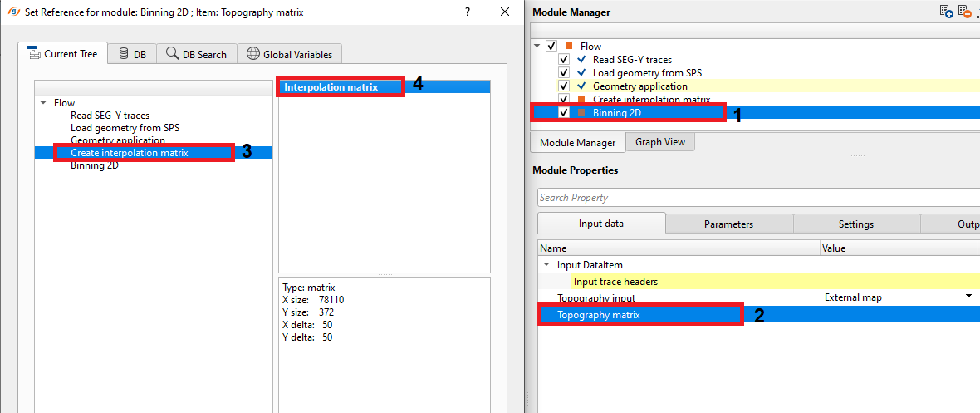Click the add module icon in Module Manager
The height and width of the screenshot is (413, 980).
pos(946,12)
